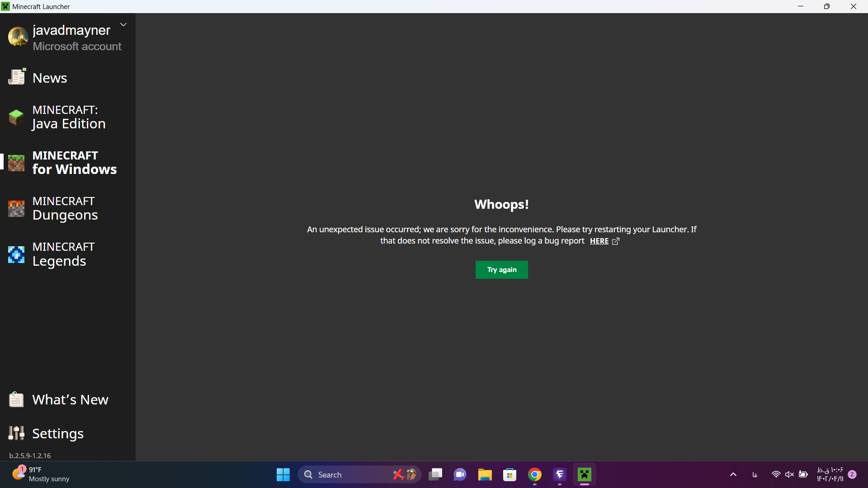Click the Settings sliders icon
Screen dimensions: 868x488
click(16, 433)
